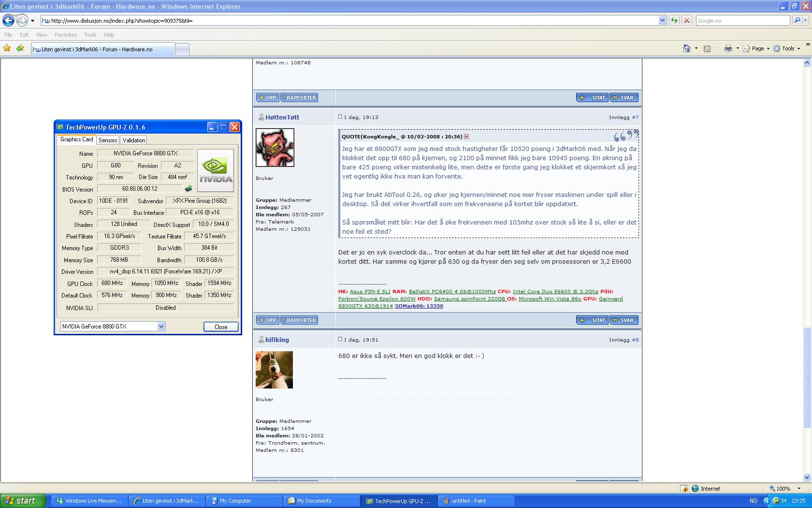Open hifiking user profile link
The height and width of the screenshot is (508, 812).
click(x=277, y=340)
